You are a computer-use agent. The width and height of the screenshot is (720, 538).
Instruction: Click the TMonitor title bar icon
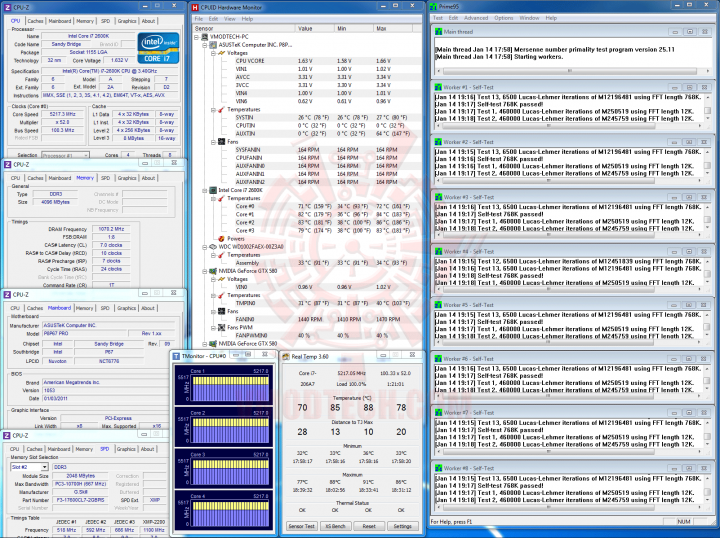click(x=176, y=356)
